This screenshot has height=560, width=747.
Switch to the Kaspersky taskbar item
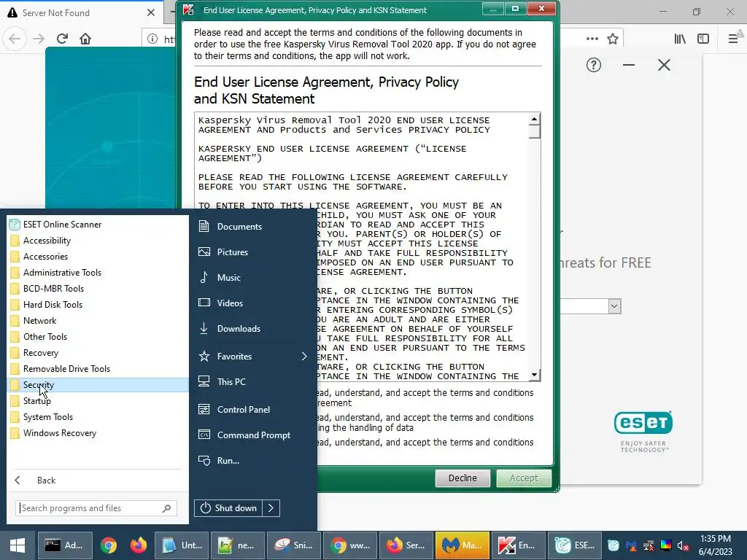point(519,545)
